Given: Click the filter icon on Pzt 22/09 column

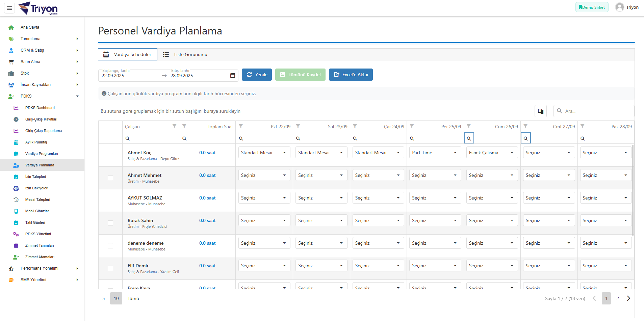Looking at the screenshot, I should 241,126.
